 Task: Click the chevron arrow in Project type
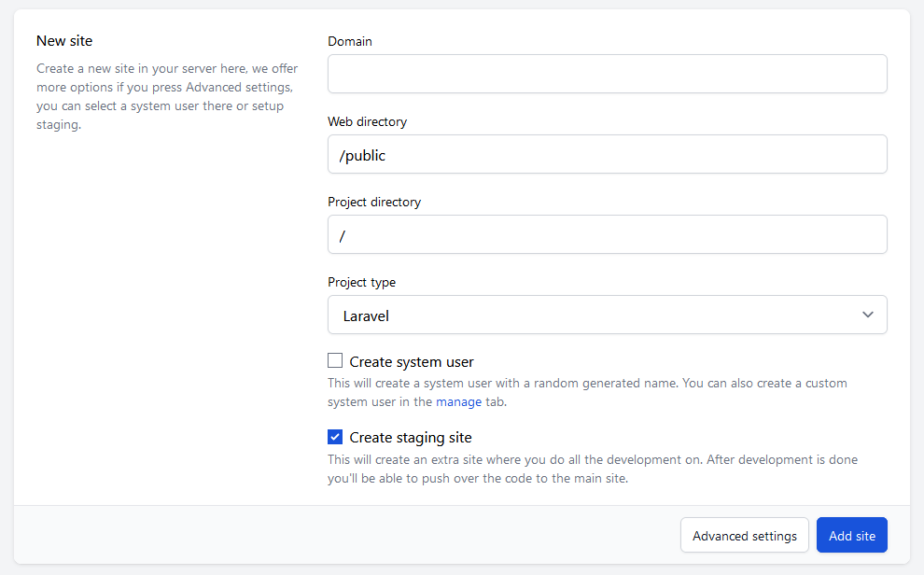coord(868,315)
